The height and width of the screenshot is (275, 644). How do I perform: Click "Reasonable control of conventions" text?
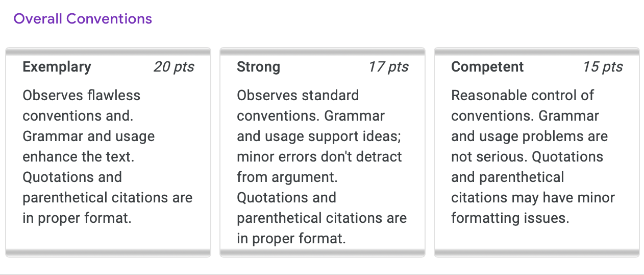(x=523, y=105)
